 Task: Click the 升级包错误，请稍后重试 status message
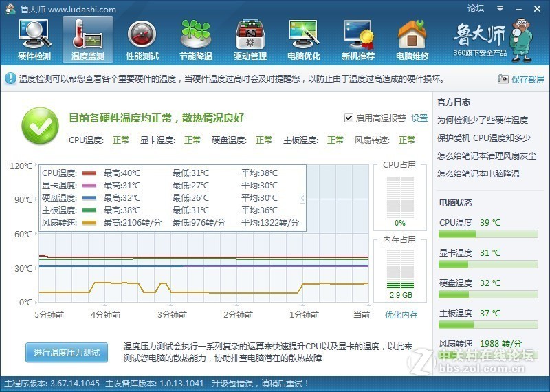260,384
